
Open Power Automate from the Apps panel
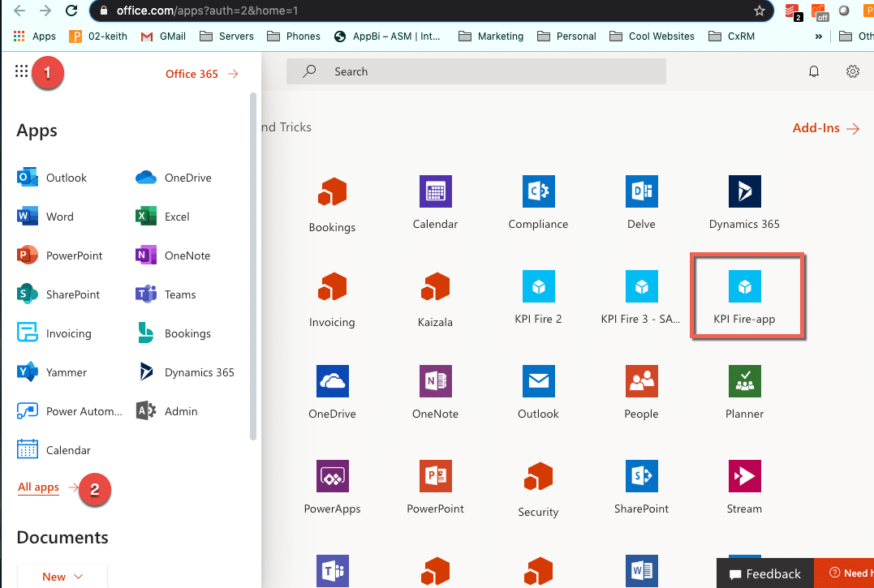click(x=70, y=411)
